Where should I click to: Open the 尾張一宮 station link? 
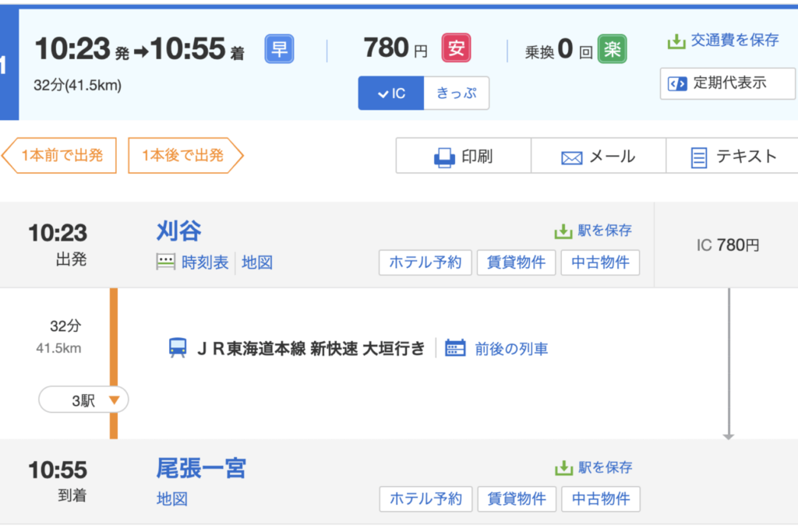[x=201, y=468]
